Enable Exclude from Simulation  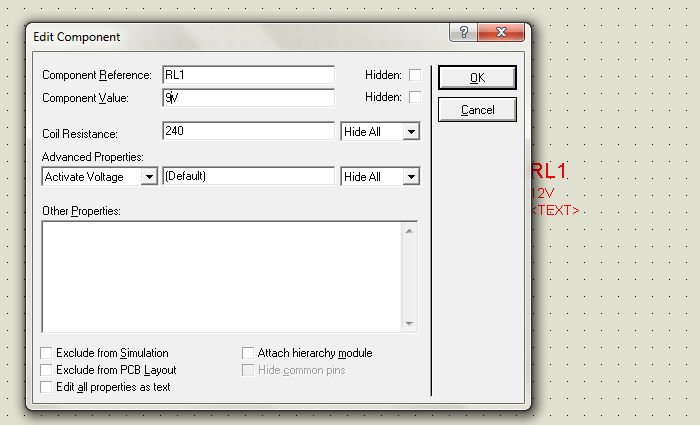46,353
